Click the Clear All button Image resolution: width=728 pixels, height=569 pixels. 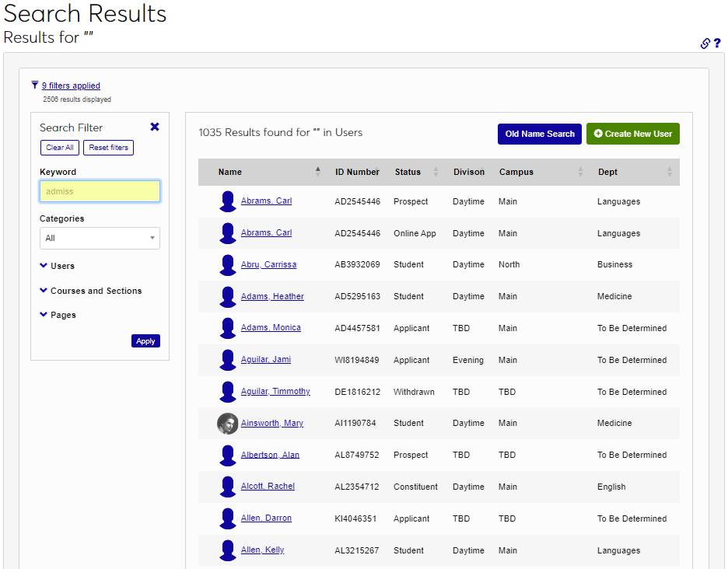(x=59, y=147)
